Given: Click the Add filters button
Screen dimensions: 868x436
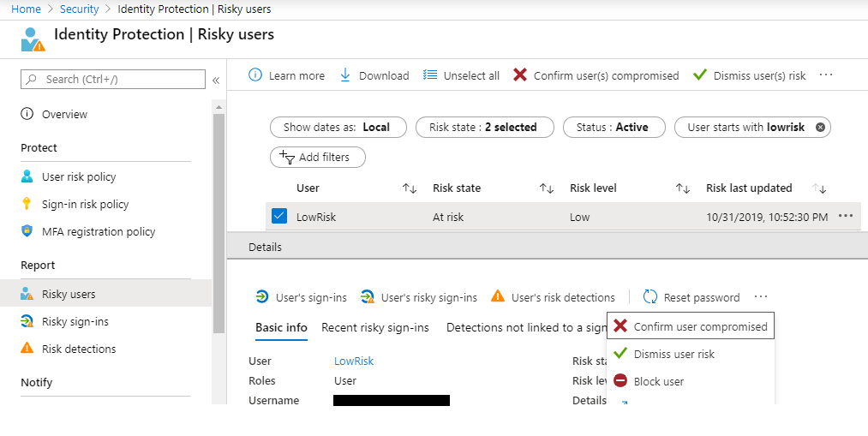Looking at the screenshot, I should [x=318, y=157].
